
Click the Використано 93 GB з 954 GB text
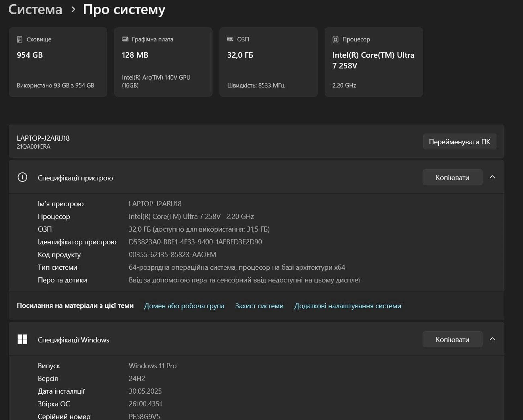(56, 86)
